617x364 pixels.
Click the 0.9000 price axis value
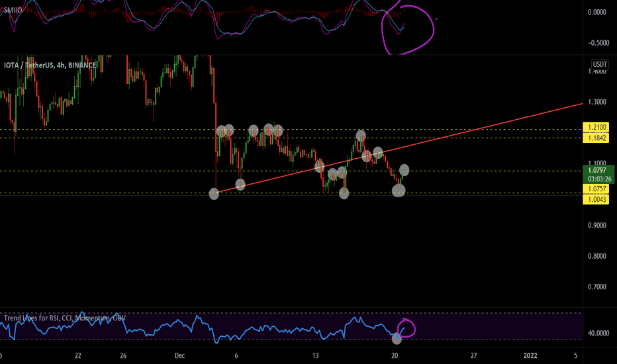coord(596,226)
